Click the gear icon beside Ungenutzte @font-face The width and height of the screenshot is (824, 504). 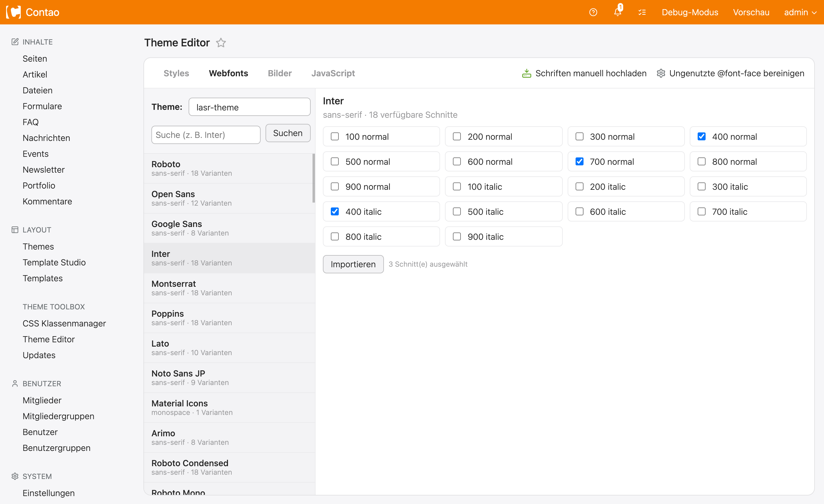pos(661,73)
